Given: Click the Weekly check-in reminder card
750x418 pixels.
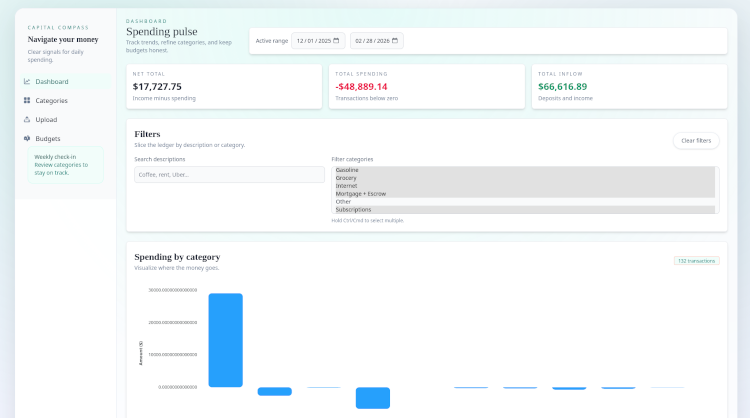Looking at the screenshot, I should pyautogui.click(x=65, y=165).
